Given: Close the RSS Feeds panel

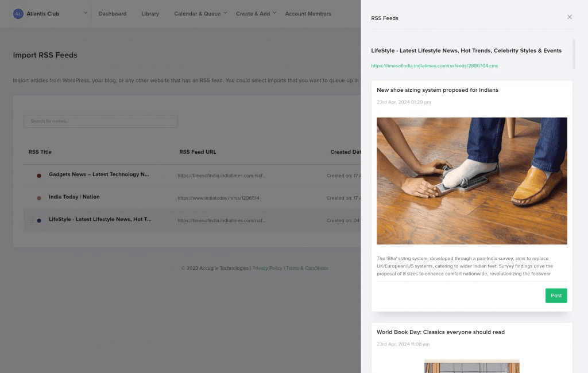Looking at the screenshot, I should coord(569,17).
